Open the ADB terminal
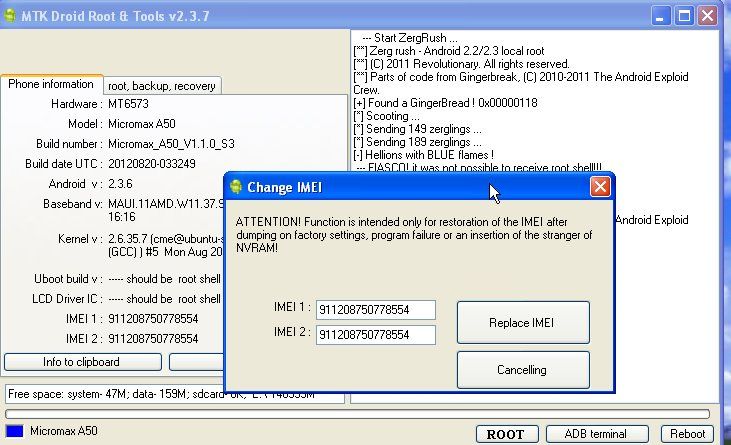Viewport: 731px width, 445px height. click(x=597, y=434)
